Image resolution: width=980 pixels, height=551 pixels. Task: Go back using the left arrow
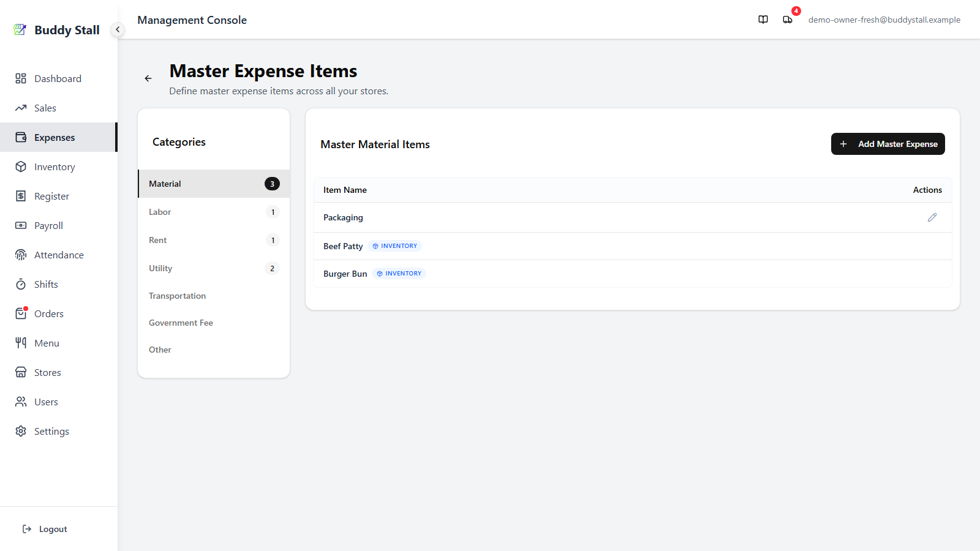point(148,78)
